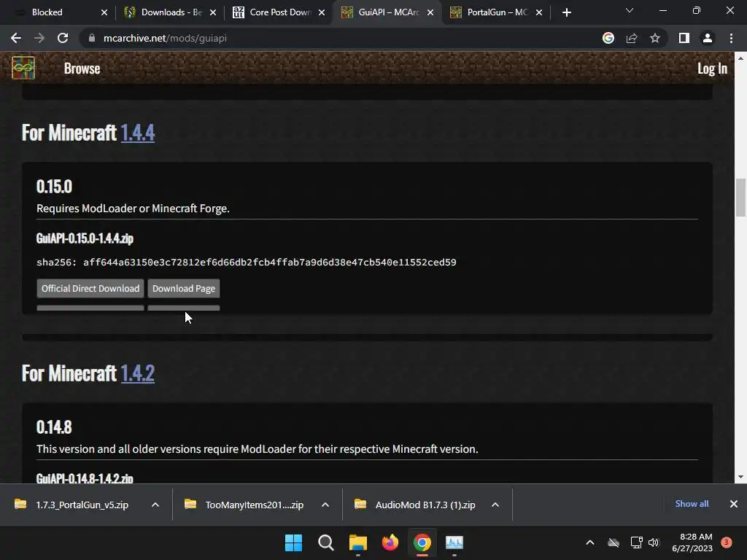Close the GuiAPI tab
Screen dimensions: 747x560
[430, 12]
